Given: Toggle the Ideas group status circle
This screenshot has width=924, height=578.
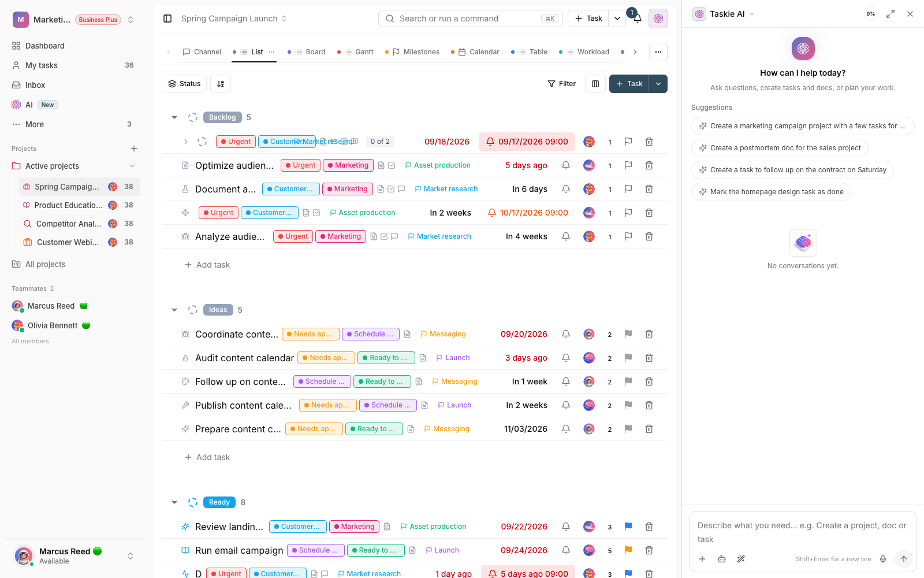Looking at the screenshot, I should tap(193, 310).
